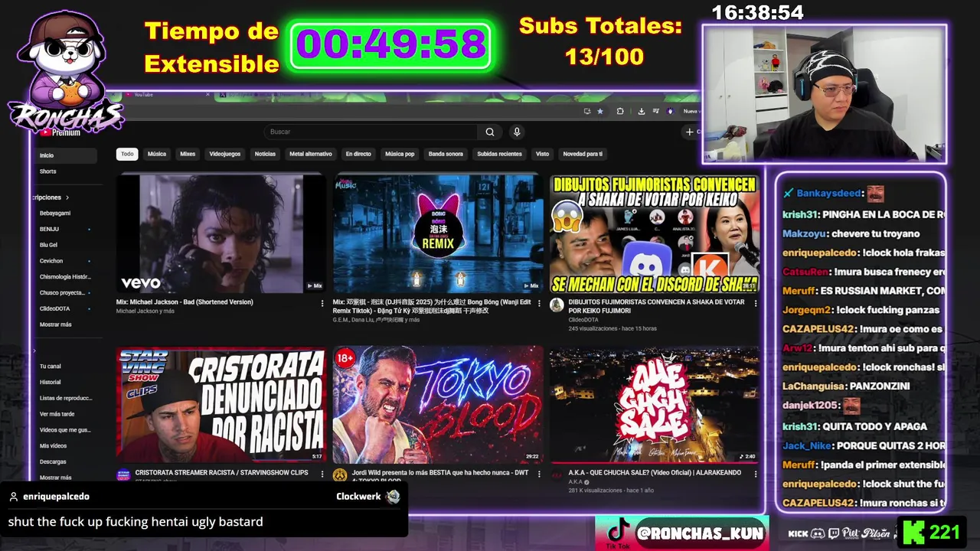980x551 pixels.
Task: Open Chismología Histórica subscription channel
Action: pos(64,277)
